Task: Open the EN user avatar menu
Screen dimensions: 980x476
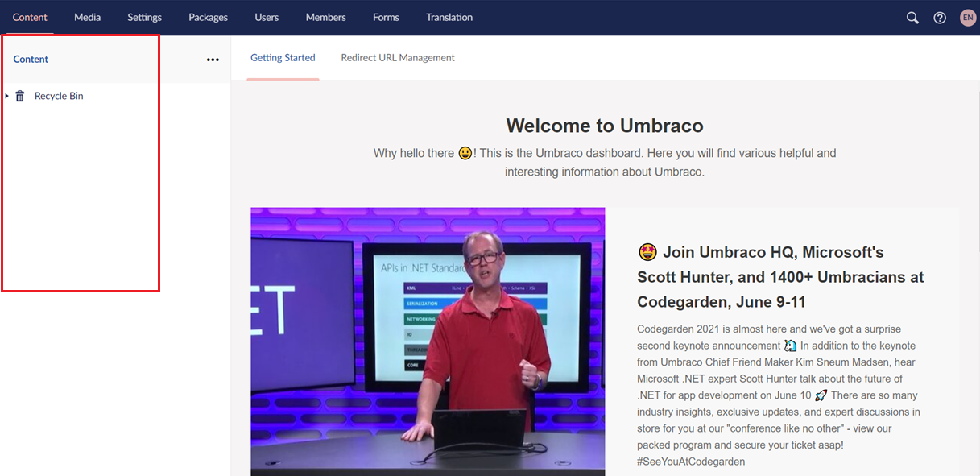Action: (x=967, y=18)
